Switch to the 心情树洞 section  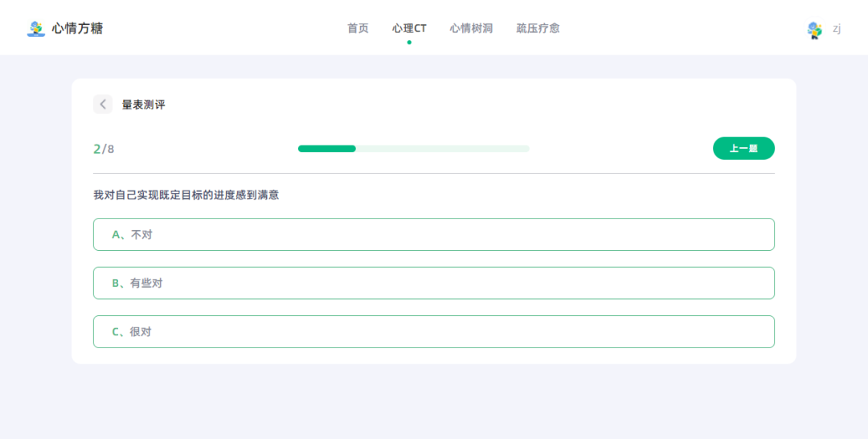point(471,28)
